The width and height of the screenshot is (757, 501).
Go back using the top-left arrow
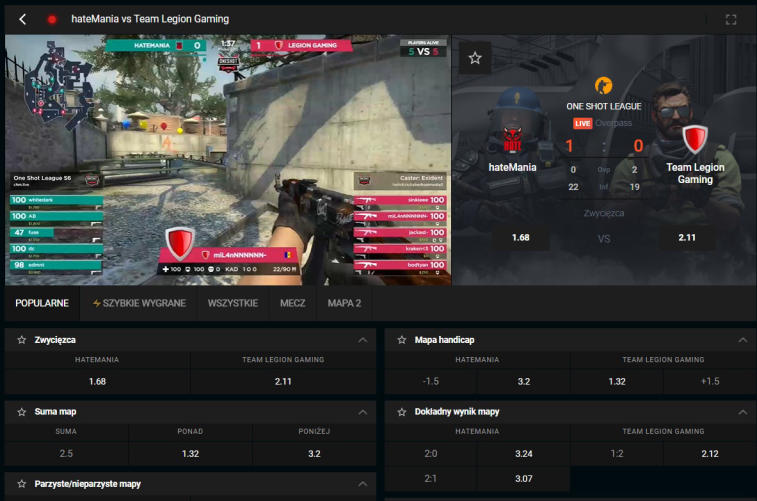tap(22, 19)
